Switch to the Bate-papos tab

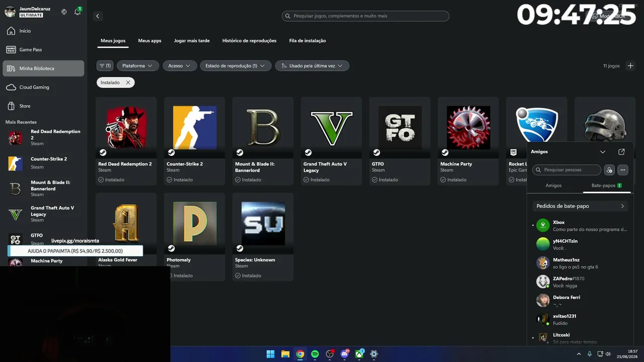pos(607,186)
